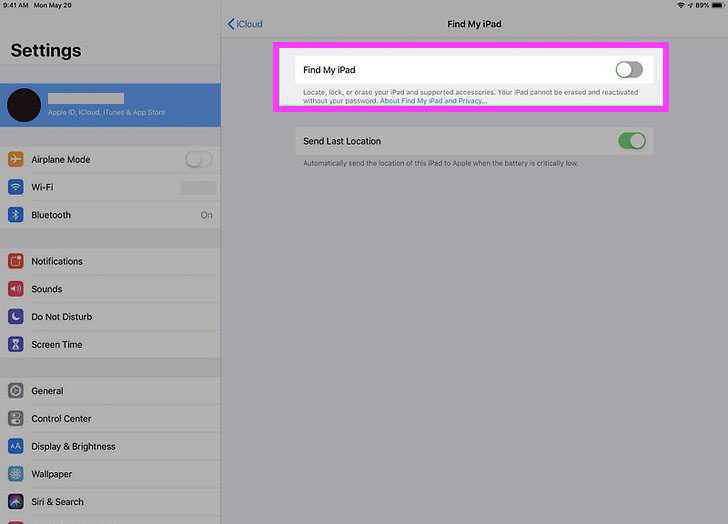Click the "Automatically send the location" description
Viewport: 728px width, 524px height.
pos(440,163)
